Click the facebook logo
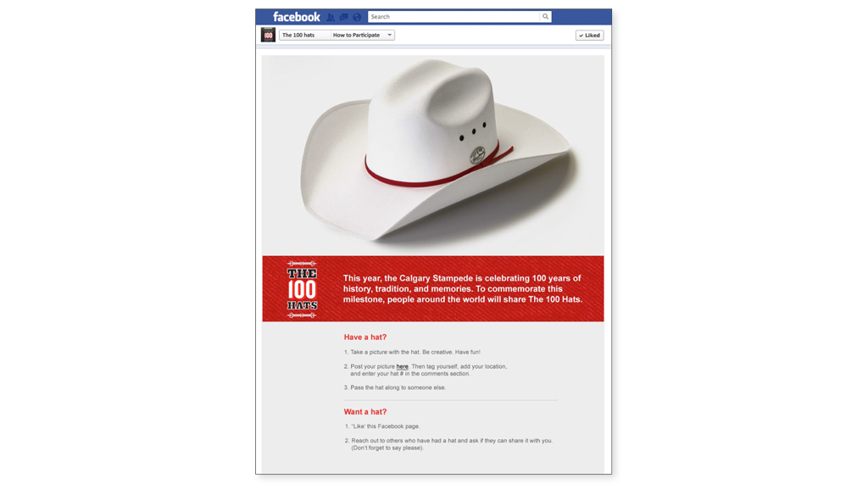The height and width of the screenshot is (490, 868). (x=296, y=17)
